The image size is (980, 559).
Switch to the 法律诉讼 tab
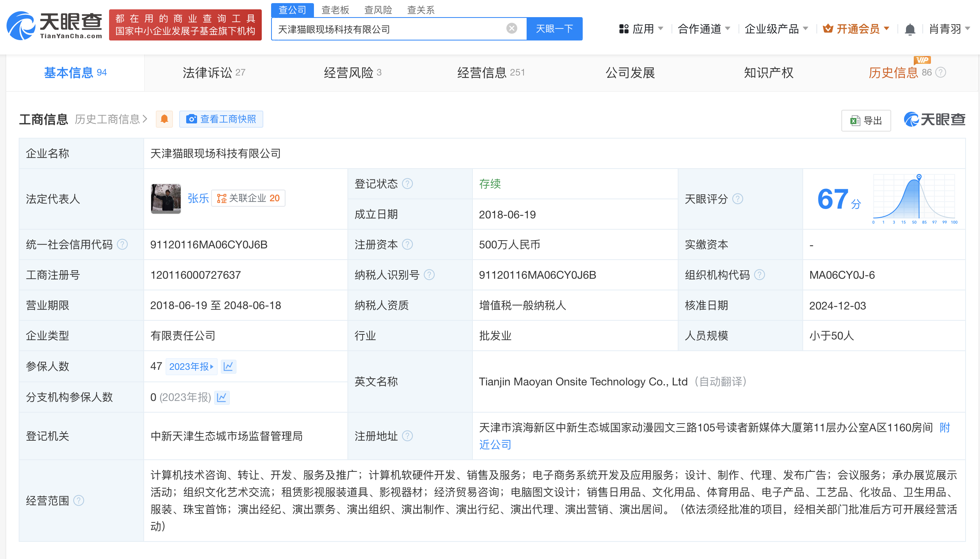coord(214,73)
